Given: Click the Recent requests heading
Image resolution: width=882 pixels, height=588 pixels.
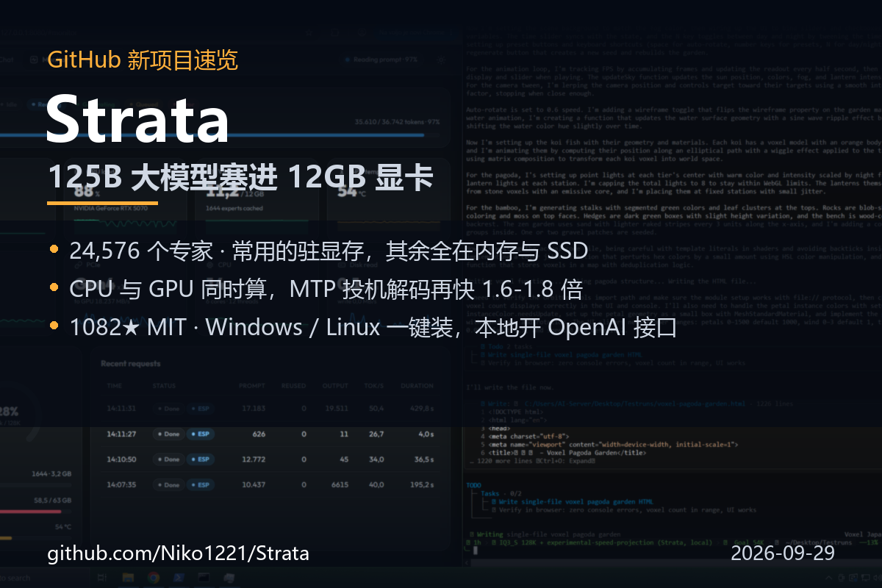Looking at the screenshot, I should pyautogui.click(x=131, y=364).
